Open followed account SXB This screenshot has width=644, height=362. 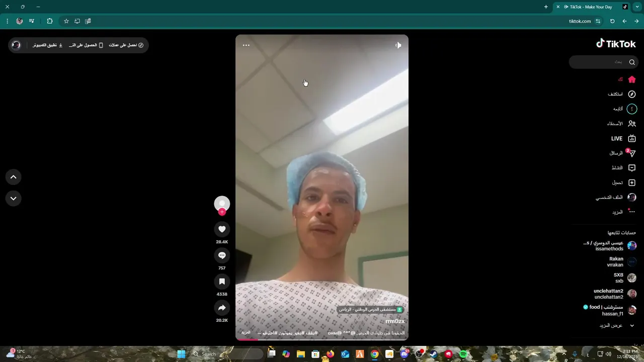click(x=624, y=278)
